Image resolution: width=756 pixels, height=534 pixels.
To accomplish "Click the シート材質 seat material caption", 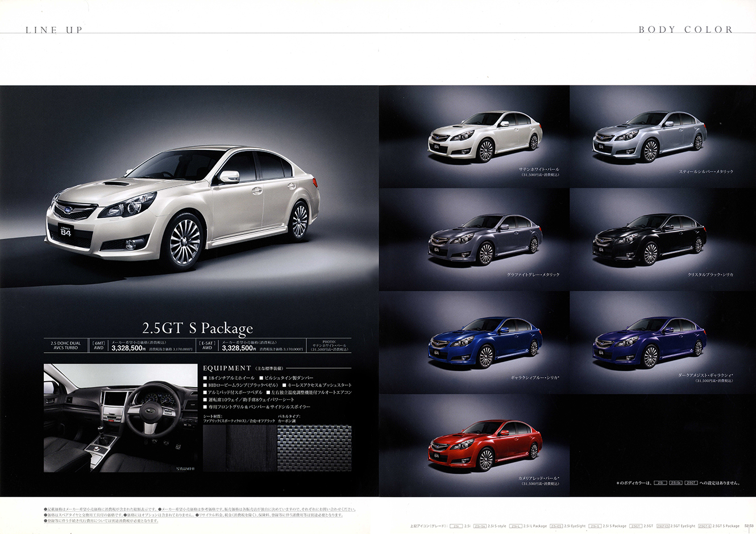I will tap(239, 419).
